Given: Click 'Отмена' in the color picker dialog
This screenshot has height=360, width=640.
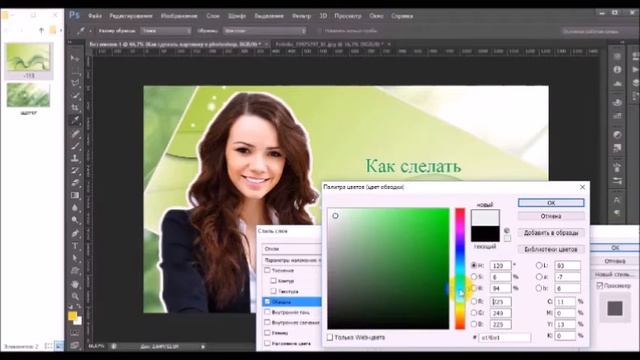Looking at the screenshot, I should pyautogui.click(x=551, y=216).
